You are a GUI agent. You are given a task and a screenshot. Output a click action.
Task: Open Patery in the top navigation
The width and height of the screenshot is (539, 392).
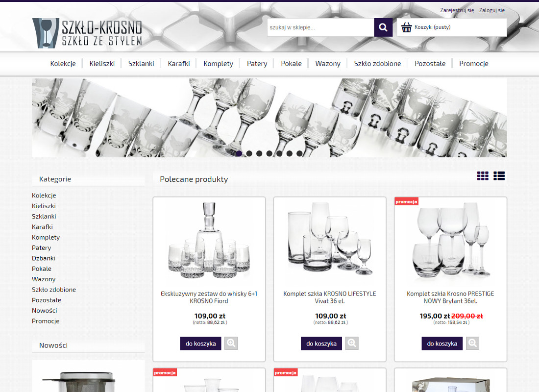point(257,64)
